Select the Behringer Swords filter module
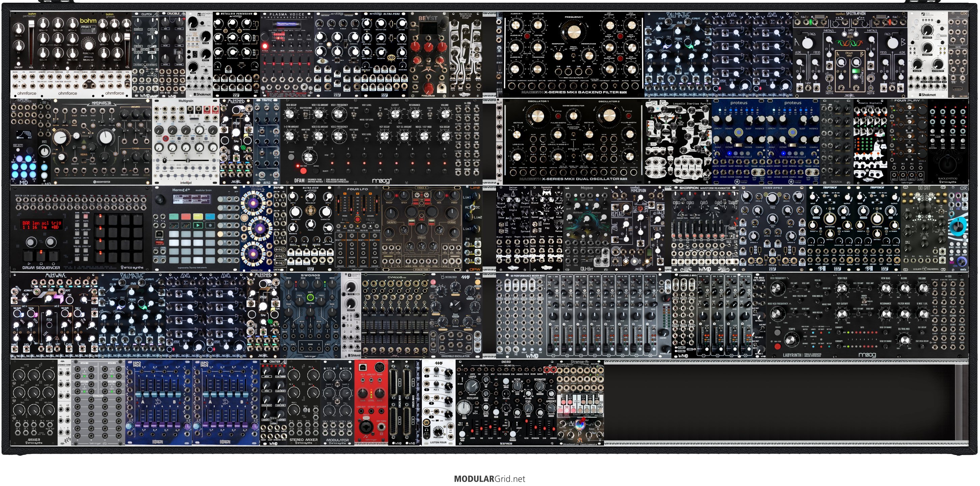The width and height of the screenshot is (980, 486). pyautogui.click(x=310, y=315)
